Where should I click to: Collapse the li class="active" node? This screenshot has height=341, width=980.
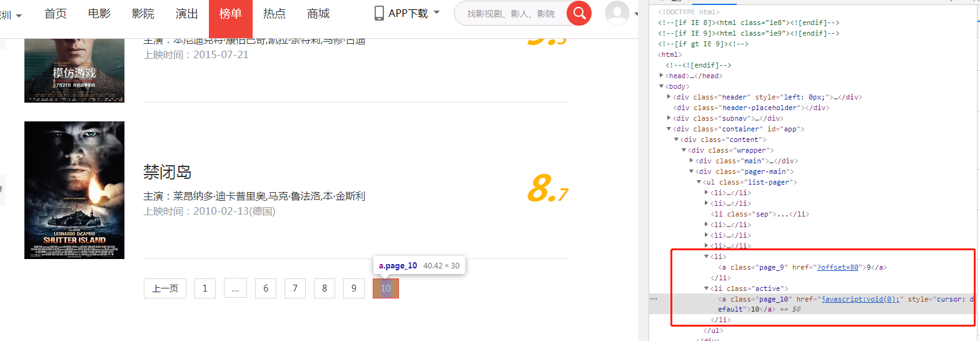(x=707, y=288)
